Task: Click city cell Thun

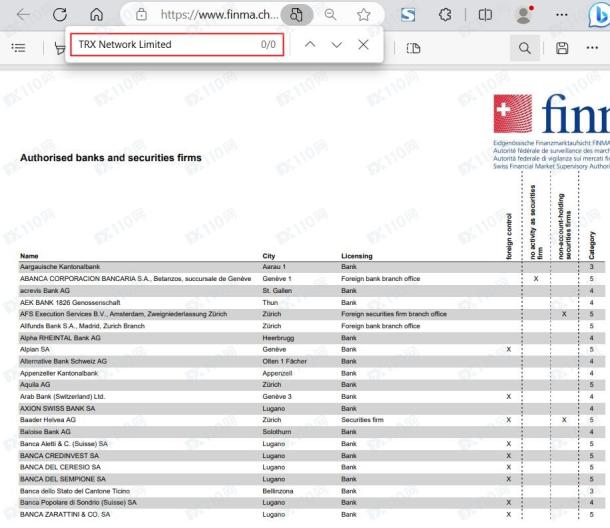Action: (270, 302)
